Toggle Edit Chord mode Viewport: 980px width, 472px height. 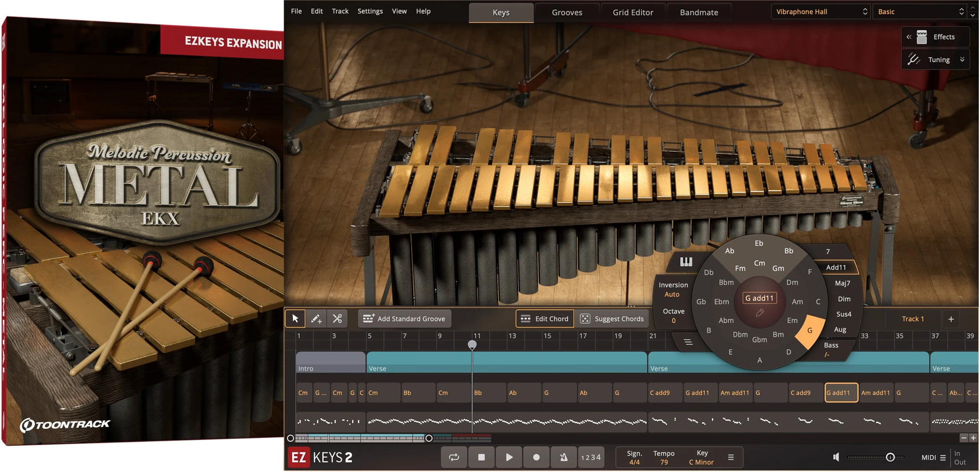click(545, 318)
